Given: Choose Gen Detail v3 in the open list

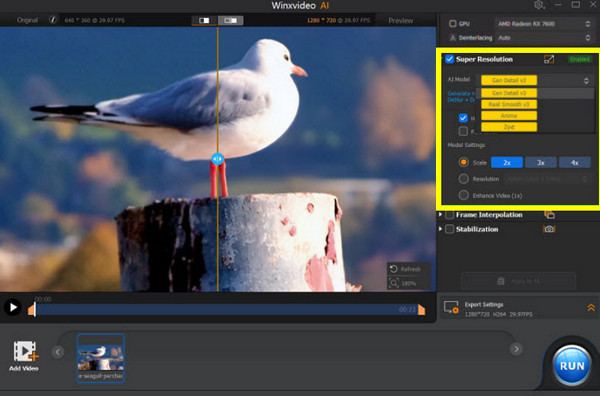Looking at the screenshot, I should pos(509,93).
